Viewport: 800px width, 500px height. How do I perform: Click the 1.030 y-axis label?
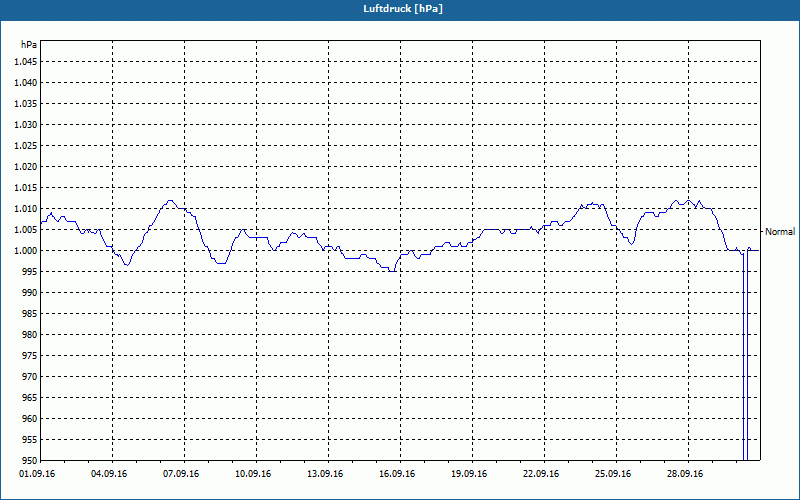26,124
